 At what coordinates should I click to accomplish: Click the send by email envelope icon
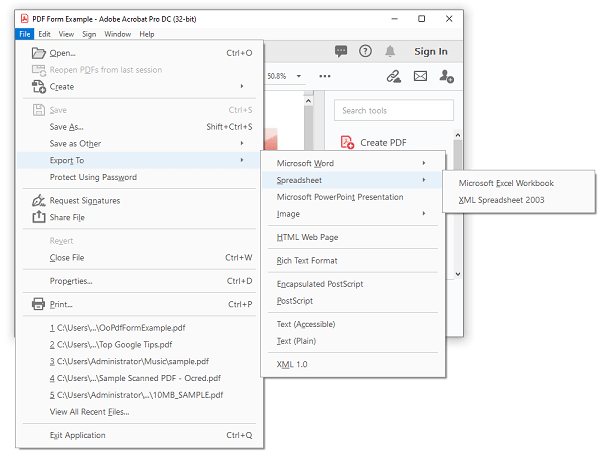420,76
